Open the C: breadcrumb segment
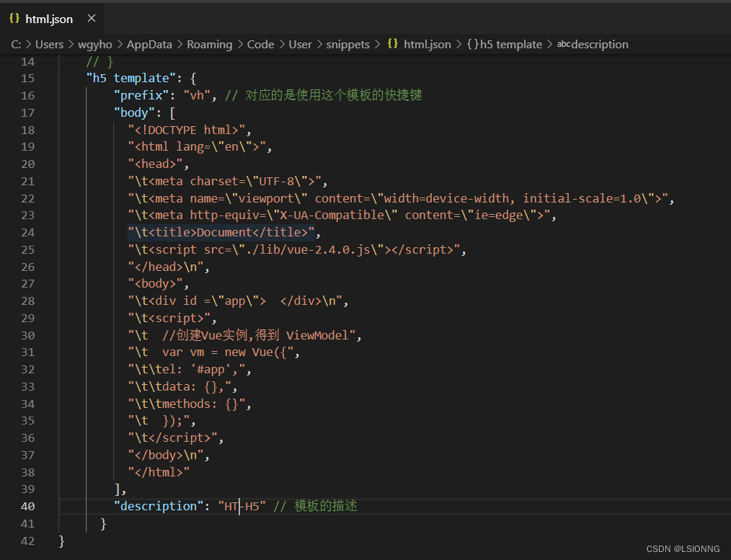731x560 pixels. 16,44
